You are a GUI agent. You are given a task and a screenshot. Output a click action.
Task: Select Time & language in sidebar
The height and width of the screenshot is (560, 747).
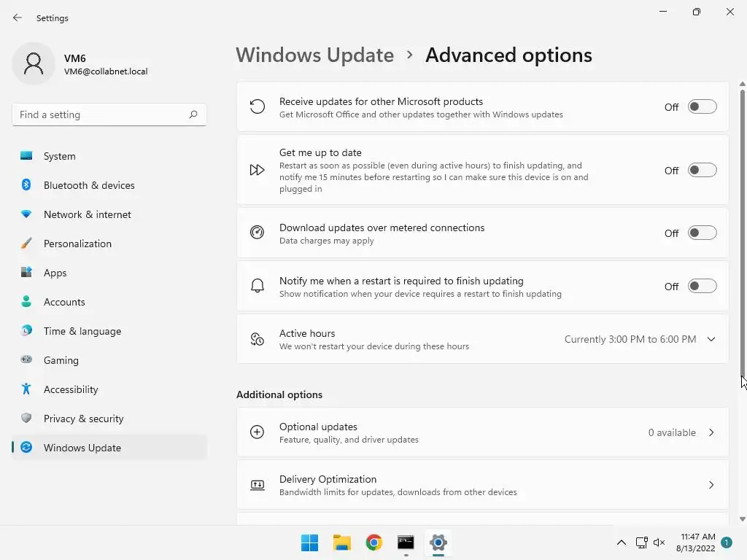109,330
